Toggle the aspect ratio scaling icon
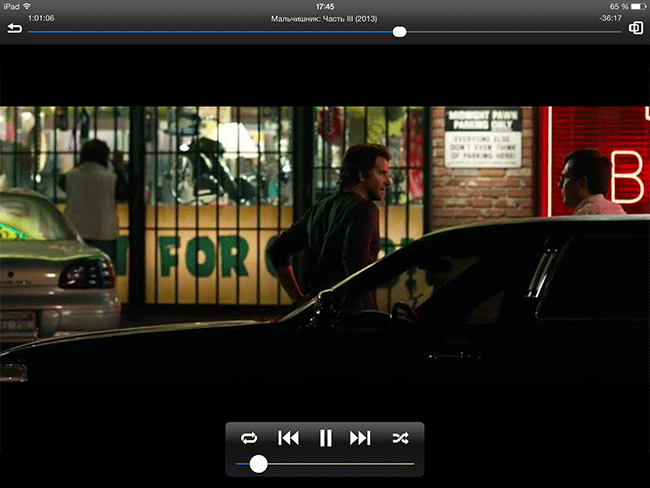This screenshot has height=488, width=650. 635,28
